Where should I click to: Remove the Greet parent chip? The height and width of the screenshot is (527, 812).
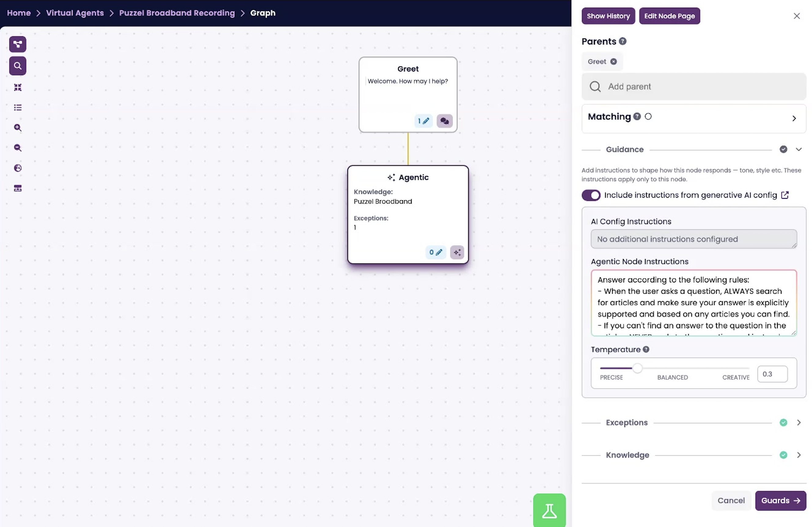click(x=613, y=61)
